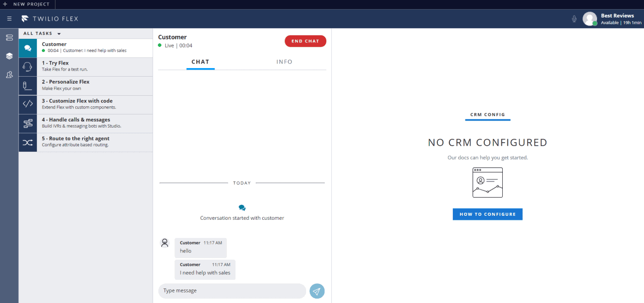Open the Best Reviews account status menu
The height and width of the screenshot is (303, 644).
pos(617,19)
